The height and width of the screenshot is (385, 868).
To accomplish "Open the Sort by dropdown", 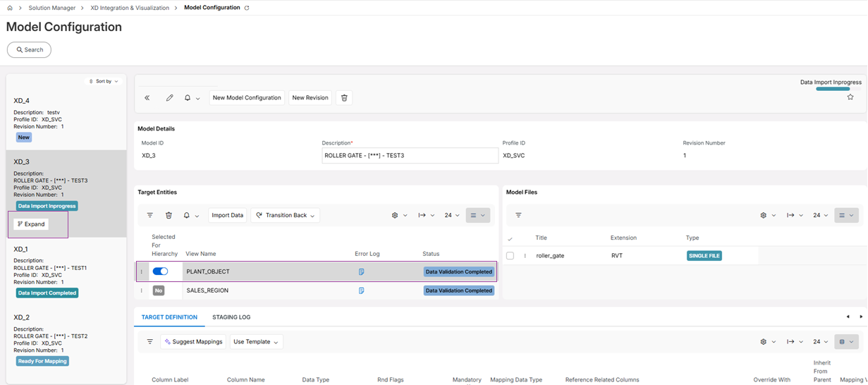I will [x=104, y=81].
